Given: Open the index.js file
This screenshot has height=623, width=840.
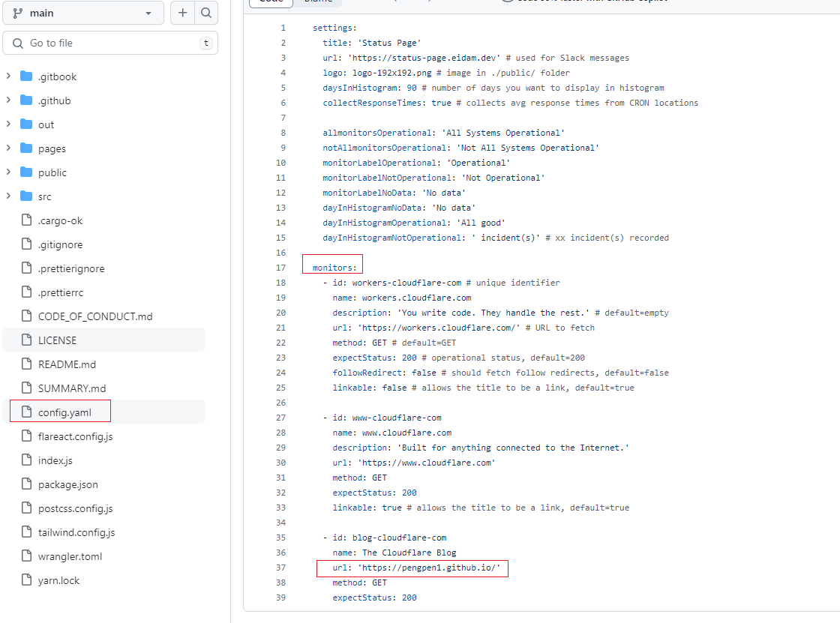Looking at the screenshot, I should (x=55, y=460).
